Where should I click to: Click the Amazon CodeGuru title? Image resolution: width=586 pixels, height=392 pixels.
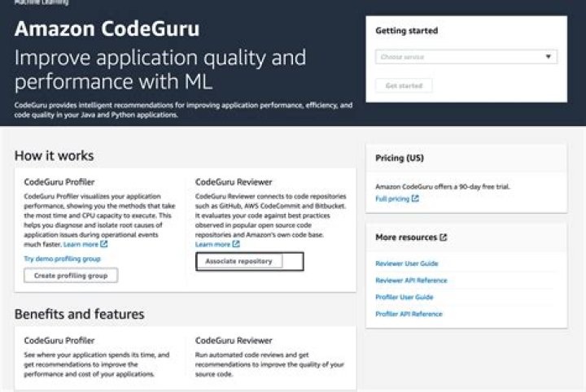[107, 28]
